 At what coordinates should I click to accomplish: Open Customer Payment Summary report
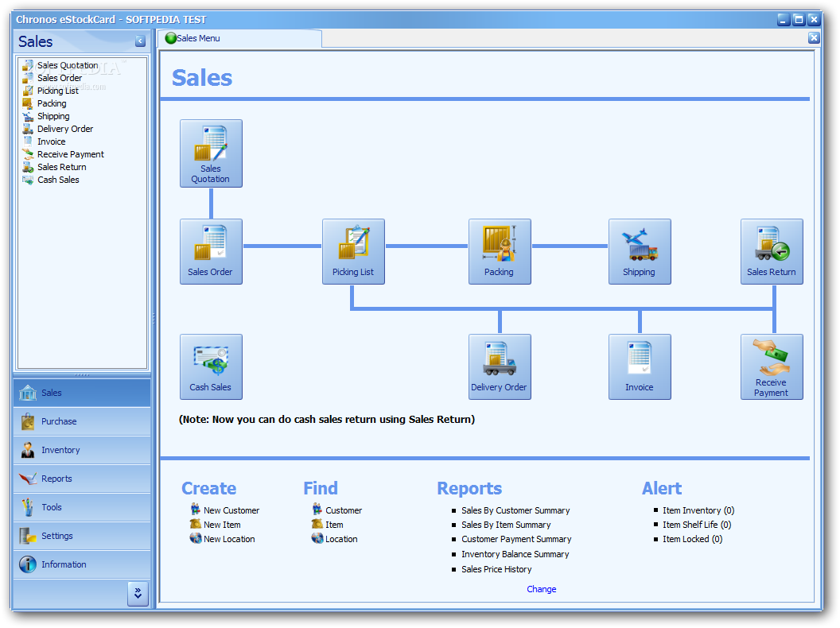pyautogui.click(x=516, y=539)
